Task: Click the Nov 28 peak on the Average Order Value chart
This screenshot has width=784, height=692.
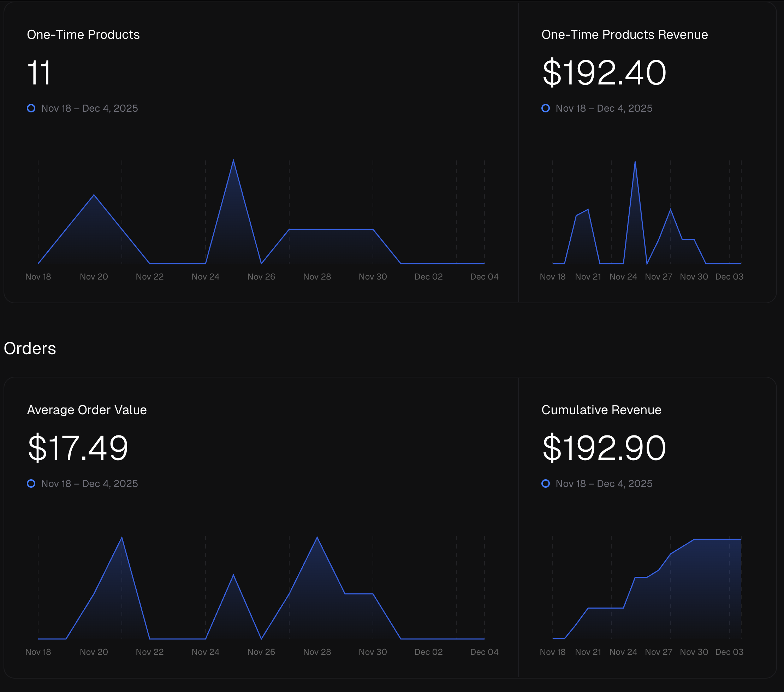Action: coord(317,538)
